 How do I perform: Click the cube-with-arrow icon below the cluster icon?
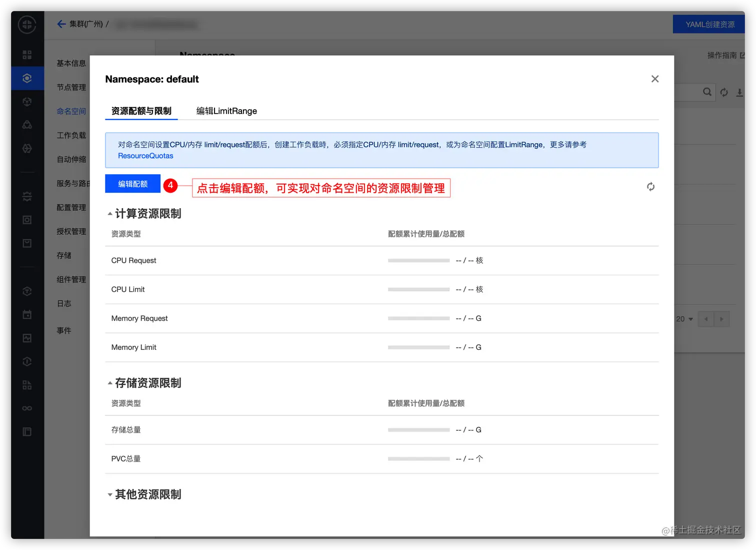coord(27,102)
